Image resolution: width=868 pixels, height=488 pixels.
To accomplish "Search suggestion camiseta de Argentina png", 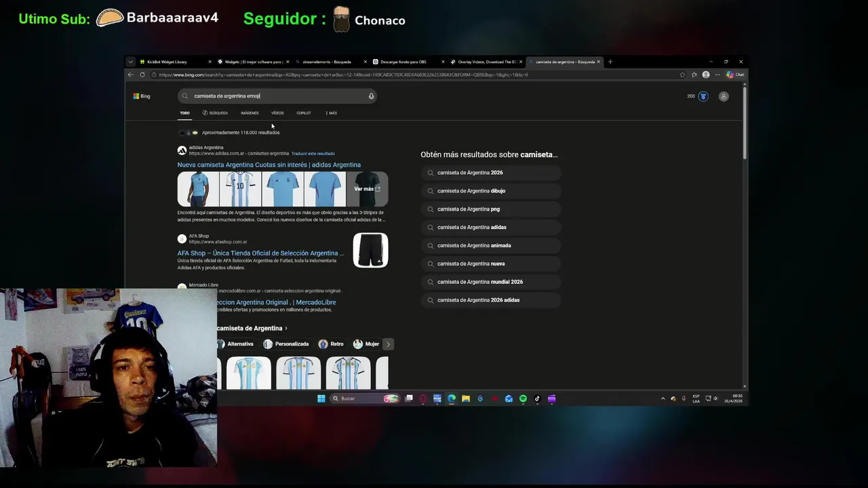I will pyautogui.click(x=491, y=209).
